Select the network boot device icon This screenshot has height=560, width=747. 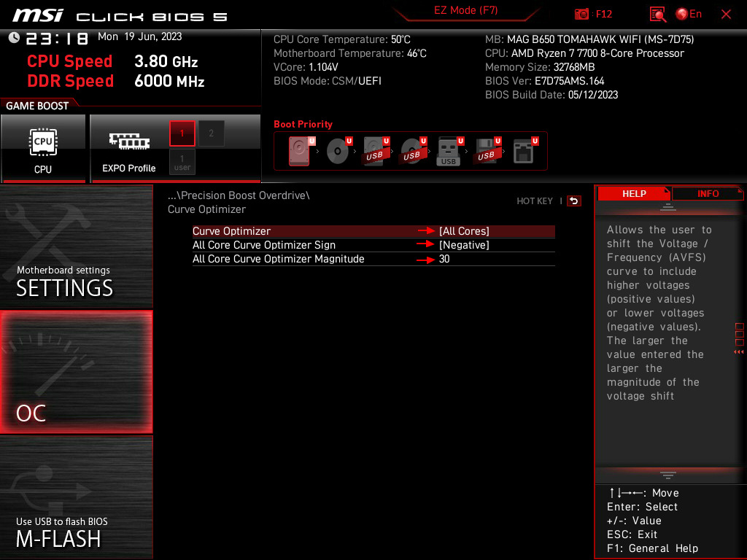click(x=525, y=151)
